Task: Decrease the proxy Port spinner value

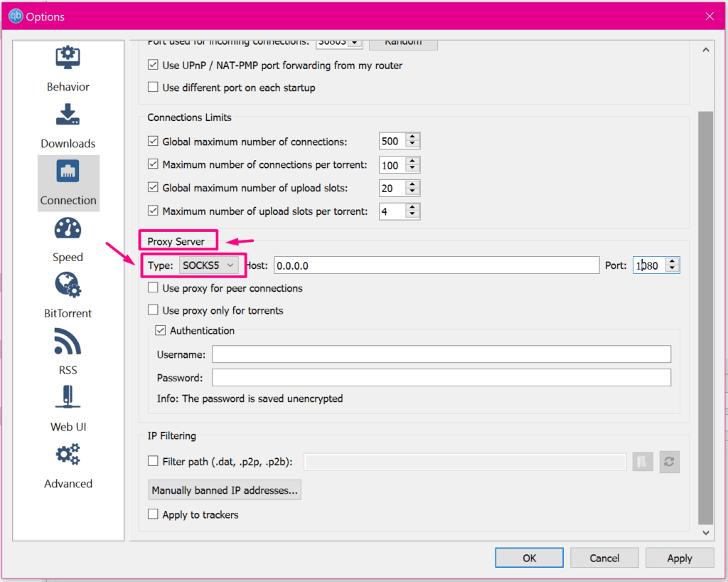Action: tap(673, 269)
